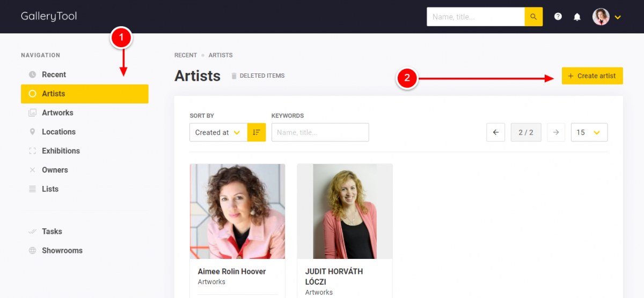Open the user avatar menu chevron

[618, 17]
